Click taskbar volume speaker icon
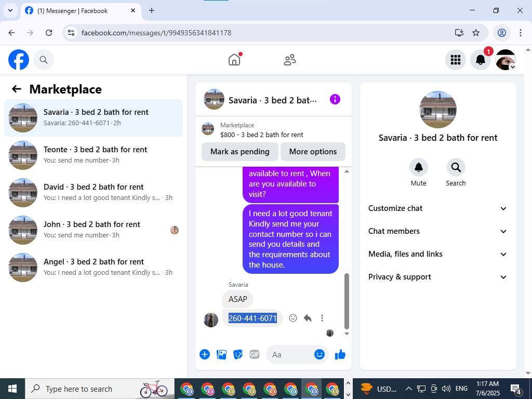This screenshot has height=399, width=532. pyautogui.click(x=446, y=389)
